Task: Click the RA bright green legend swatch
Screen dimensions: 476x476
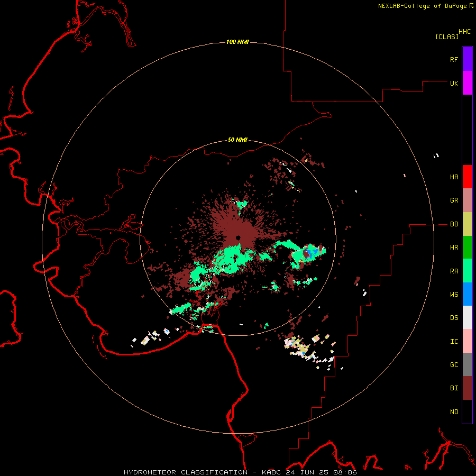Action: [x=467, y=271]
